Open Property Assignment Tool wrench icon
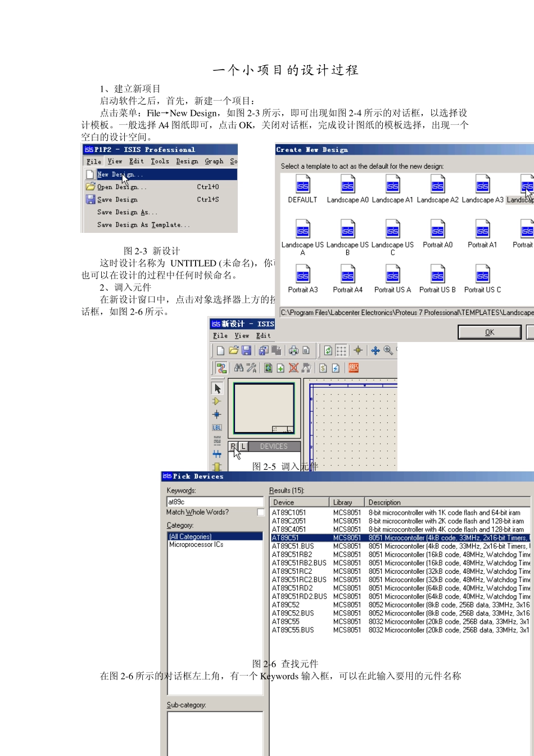This screenshot has width=534, height=756. point(251,368)
